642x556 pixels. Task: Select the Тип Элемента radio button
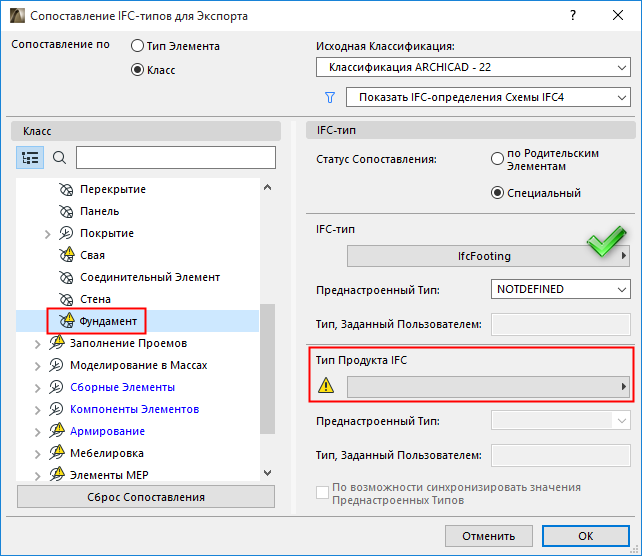(137, 46)
